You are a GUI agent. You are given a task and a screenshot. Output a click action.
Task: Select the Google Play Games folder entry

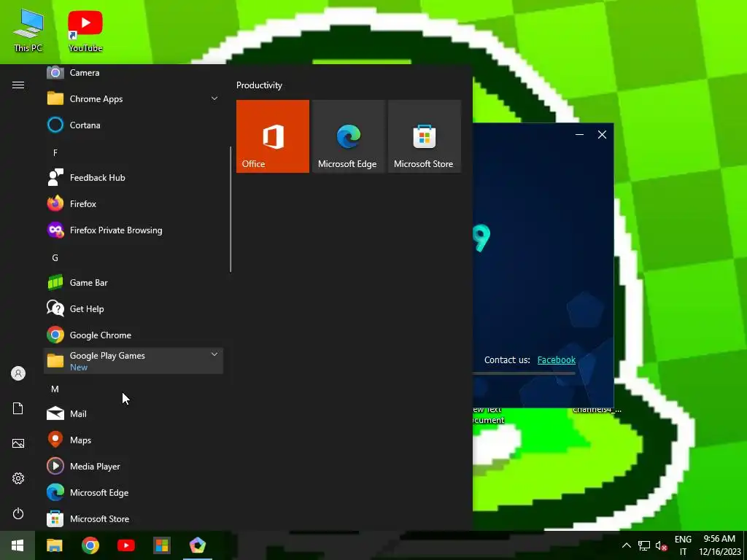click(x=133, y=361)
